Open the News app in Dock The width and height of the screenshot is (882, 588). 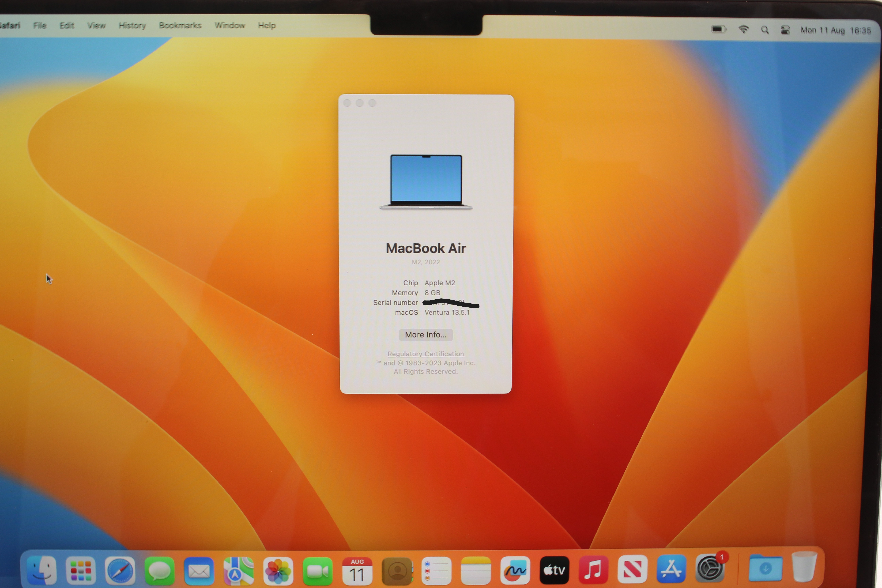tap(632, 569)
